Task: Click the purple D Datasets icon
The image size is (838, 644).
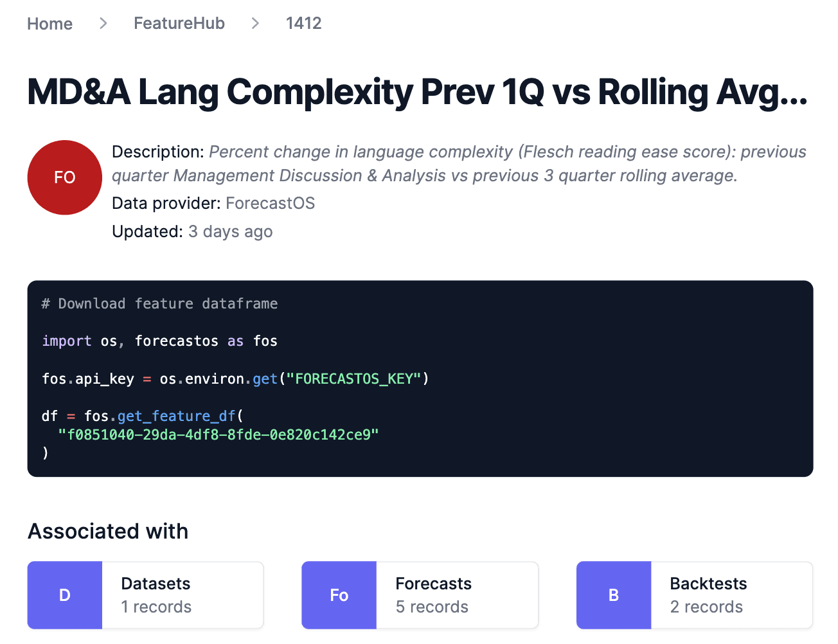Action: (x=65, y=595)
